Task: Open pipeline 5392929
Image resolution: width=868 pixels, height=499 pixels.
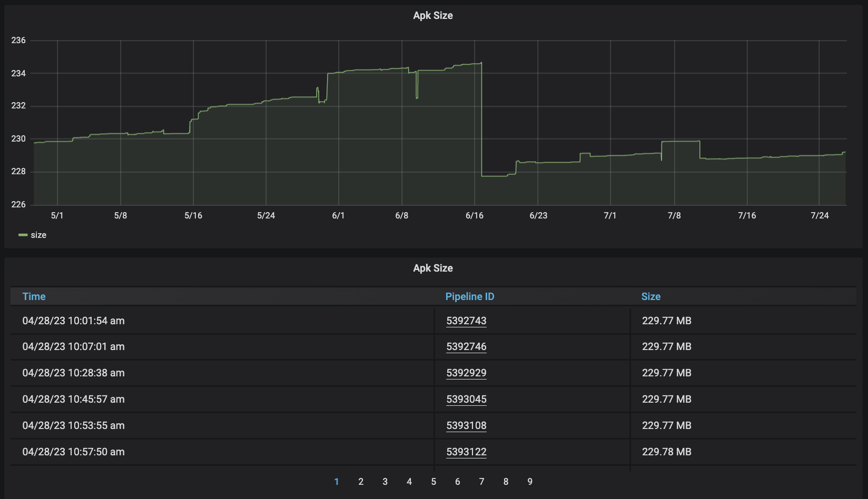Action: 467,373
